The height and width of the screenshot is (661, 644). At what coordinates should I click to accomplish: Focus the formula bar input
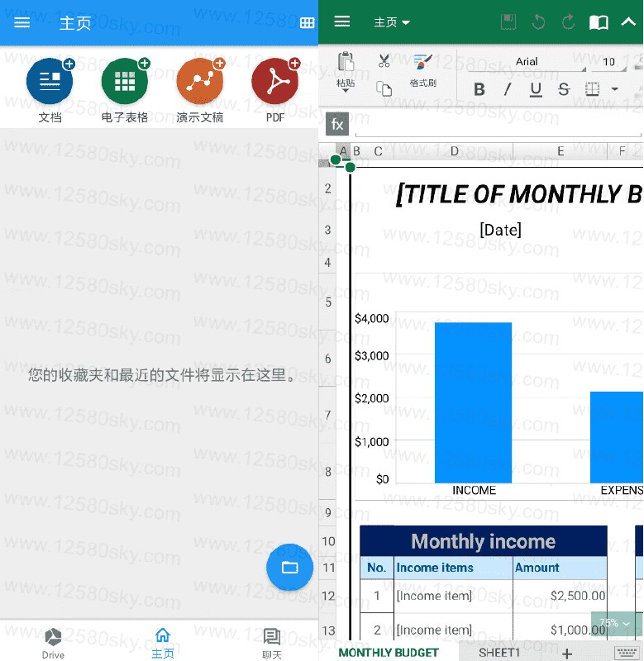[x=498, y=125]
